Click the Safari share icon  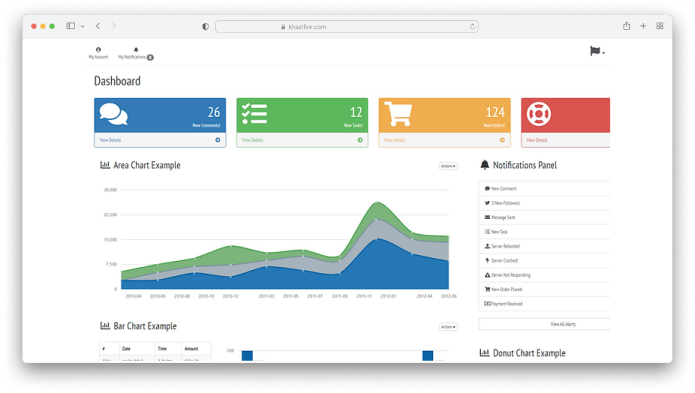click(626, 26)
